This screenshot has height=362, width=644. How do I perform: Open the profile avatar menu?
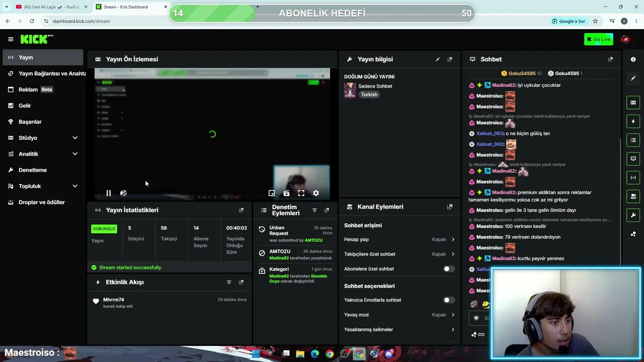pos(625,39)
